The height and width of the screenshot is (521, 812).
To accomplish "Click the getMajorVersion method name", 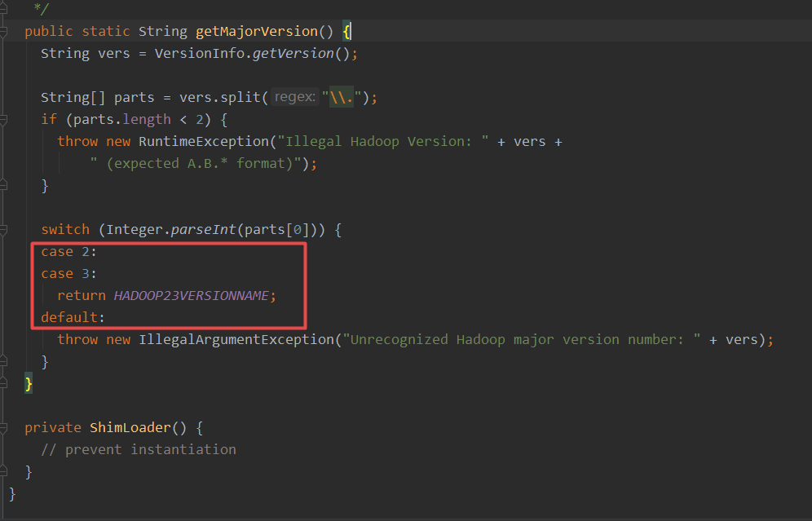I will point(257,32).
